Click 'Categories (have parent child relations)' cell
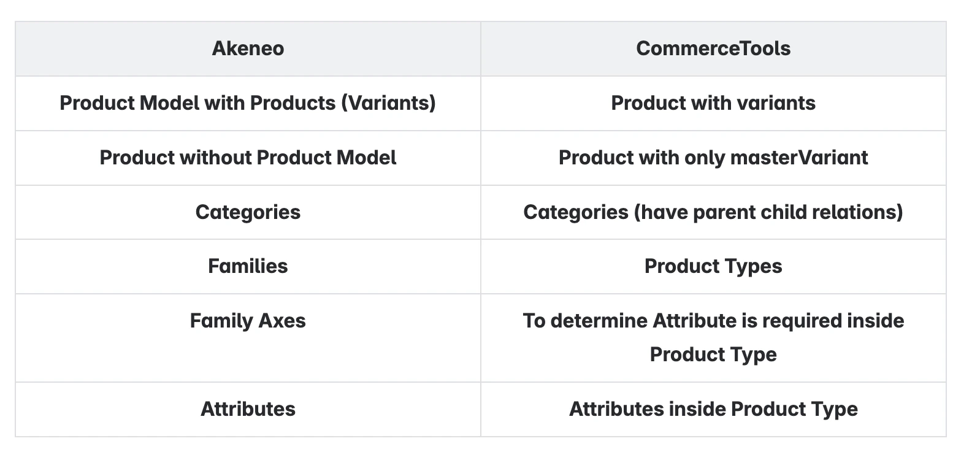Screen dimensions: 980x460 click(713, 212)
